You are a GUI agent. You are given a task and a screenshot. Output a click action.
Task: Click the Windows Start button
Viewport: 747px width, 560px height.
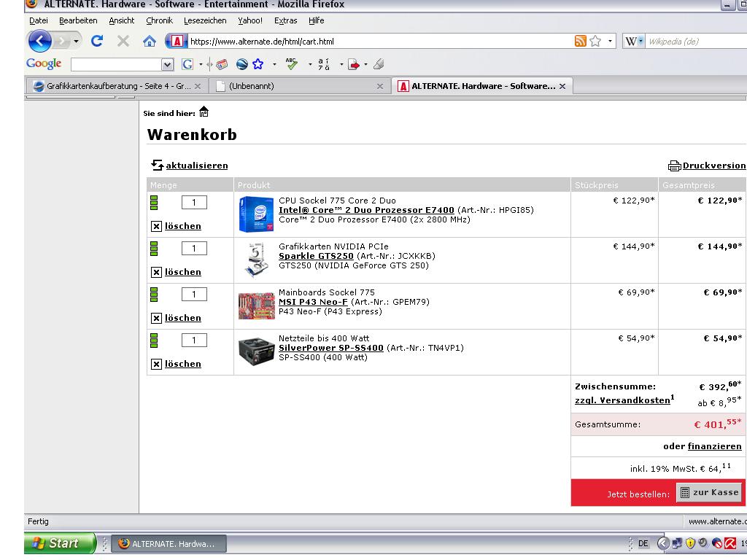(60, 543)
